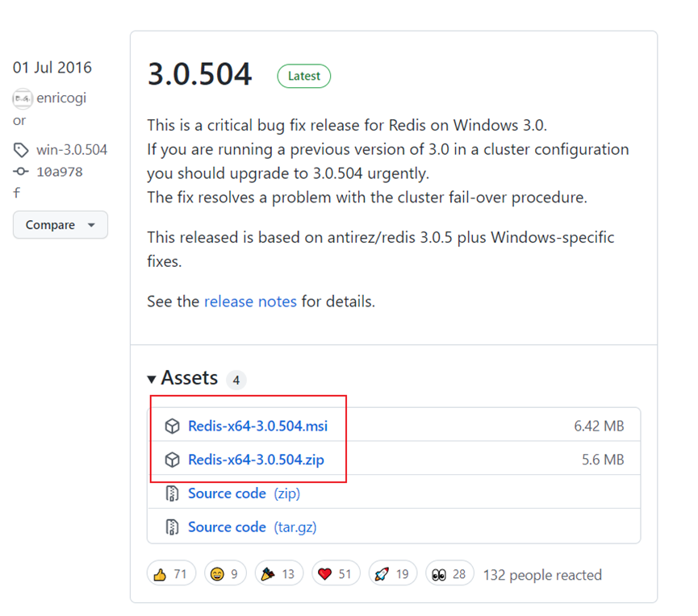The image size is (698, 616).
Task: Open the win-3.0.504 tag link
Action: [72, 150]
